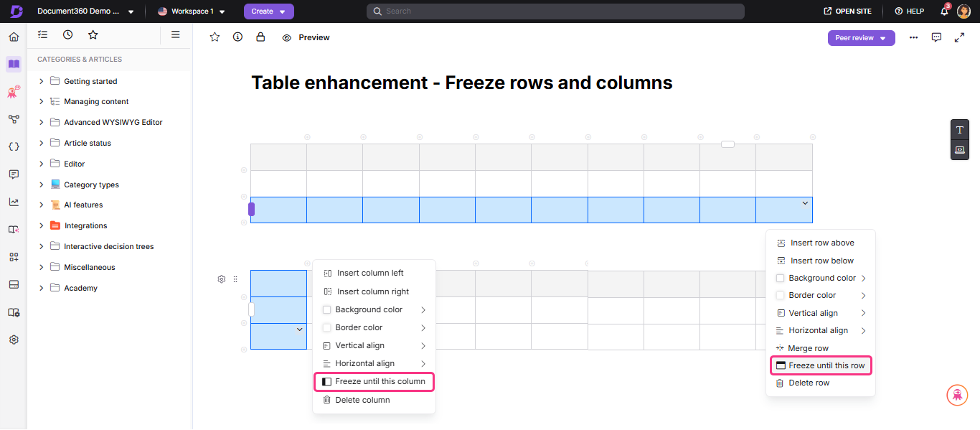Expand the editor to fullscreen using the arrows icon

pyautogui.click(x=959, y=37)
